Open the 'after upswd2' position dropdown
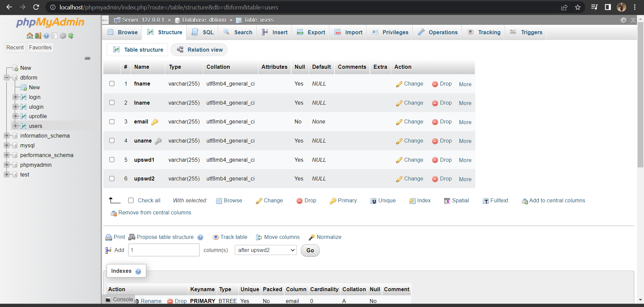The width and height of the screenshot is (644, 307). 265,250
